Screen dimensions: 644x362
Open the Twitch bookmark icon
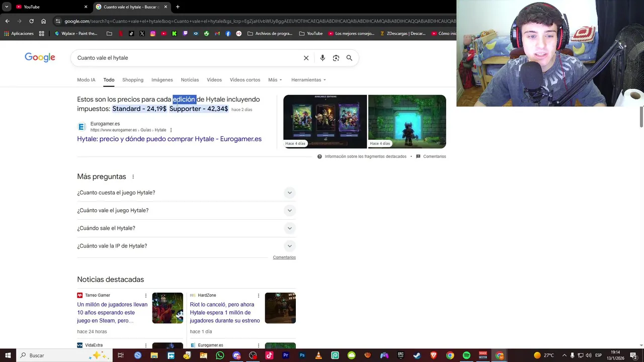click(x=185, y=34)
